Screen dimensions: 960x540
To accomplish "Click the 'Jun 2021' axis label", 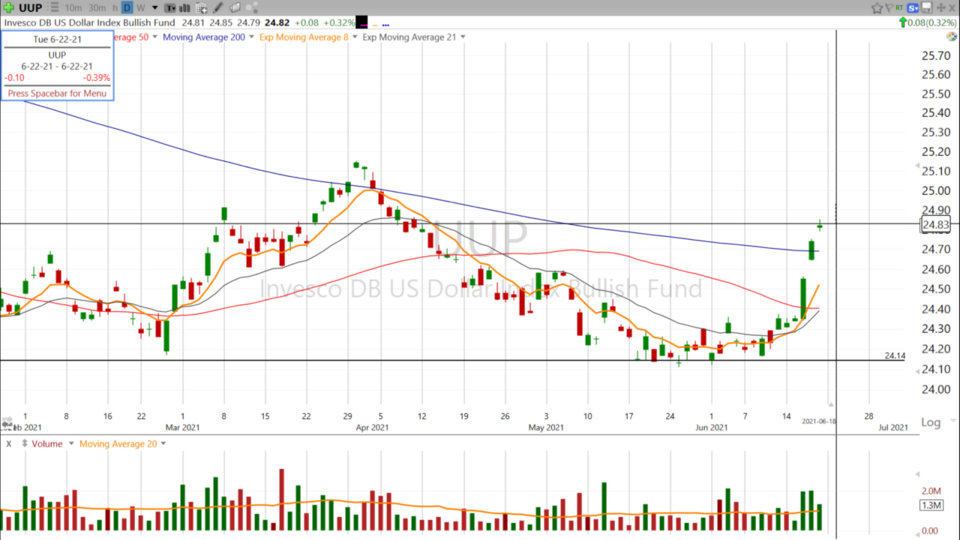I will click(x=711, y=427).
